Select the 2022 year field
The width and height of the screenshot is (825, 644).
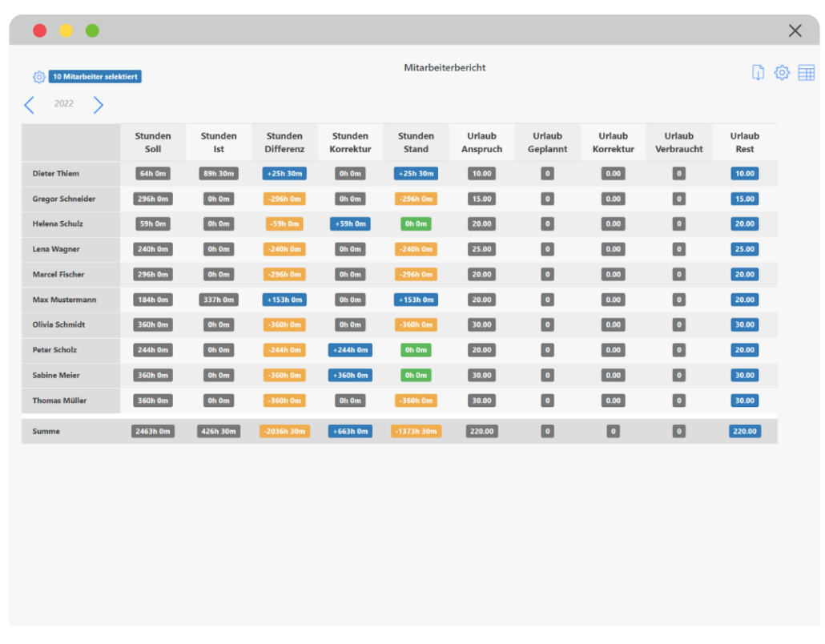click(x=64, y=104)
